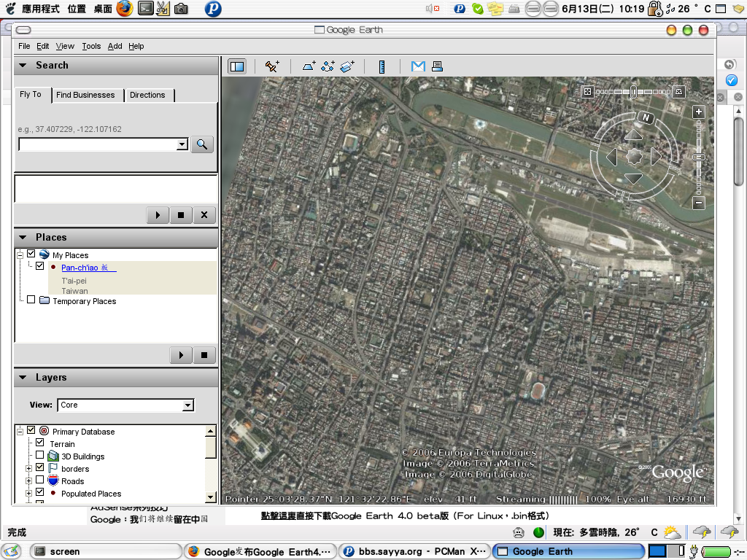Click the compass North marker
The width and height of the screenshot is (747, 560).
coord(646,117)
